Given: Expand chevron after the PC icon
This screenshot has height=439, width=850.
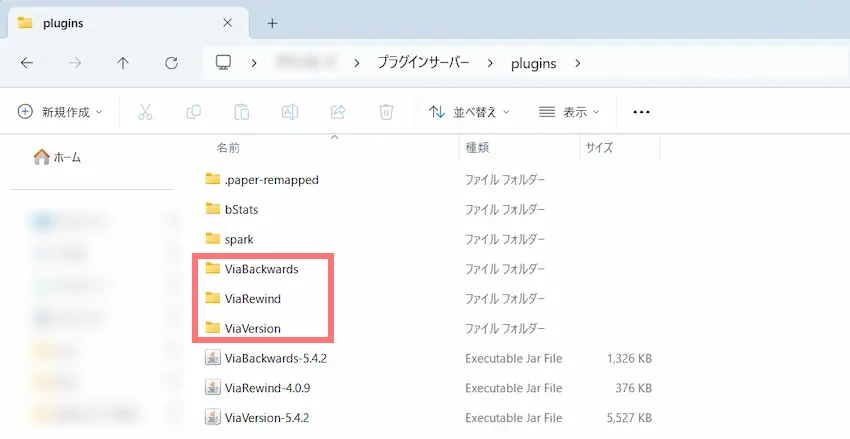Looking at the screenshot, I should (254, 63).
